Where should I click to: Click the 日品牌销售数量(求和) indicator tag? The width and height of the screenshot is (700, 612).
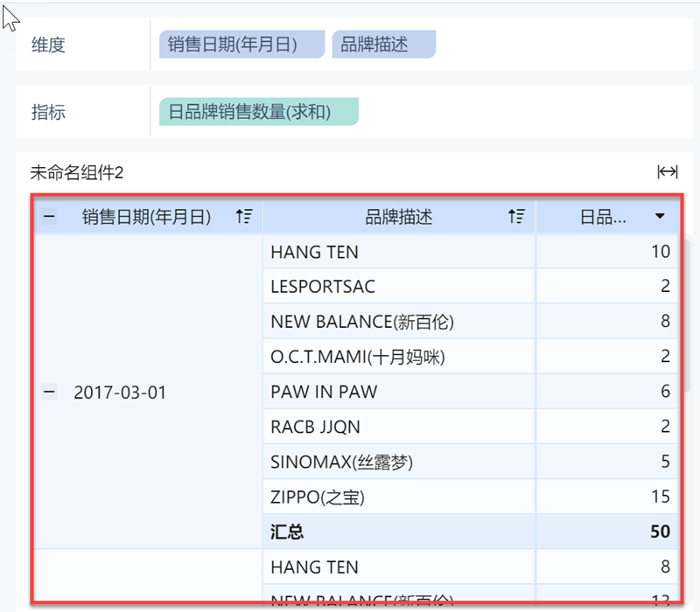[258, 112]
